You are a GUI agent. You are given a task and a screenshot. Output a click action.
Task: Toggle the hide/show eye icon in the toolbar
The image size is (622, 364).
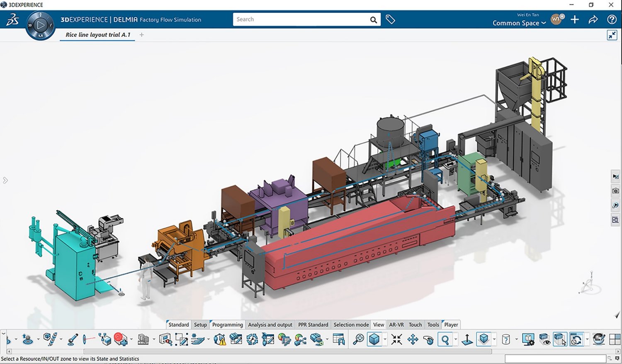[544, 340]
